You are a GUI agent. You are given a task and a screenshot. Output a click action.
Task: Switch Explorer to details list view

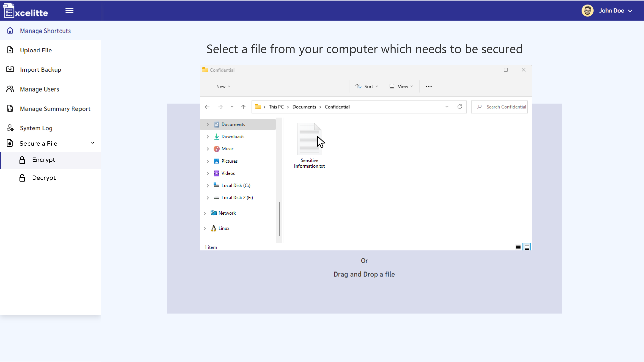tap(518, 247)
